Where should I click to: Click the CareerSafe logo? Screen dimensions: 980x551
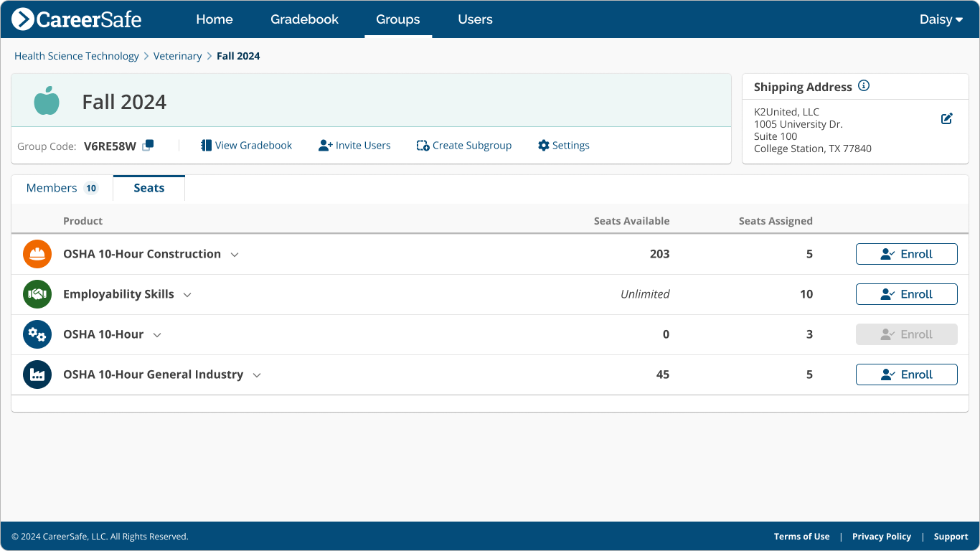[x=77, y=19]
